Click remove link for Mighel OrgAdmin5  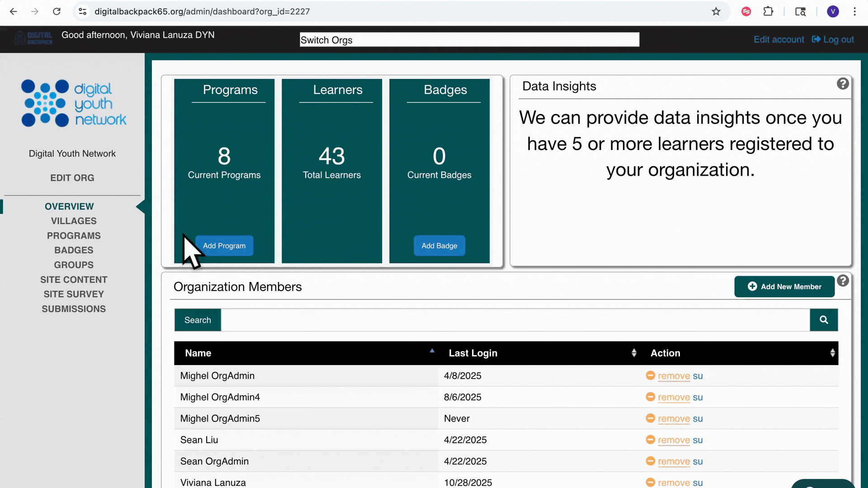click(674, 418)
